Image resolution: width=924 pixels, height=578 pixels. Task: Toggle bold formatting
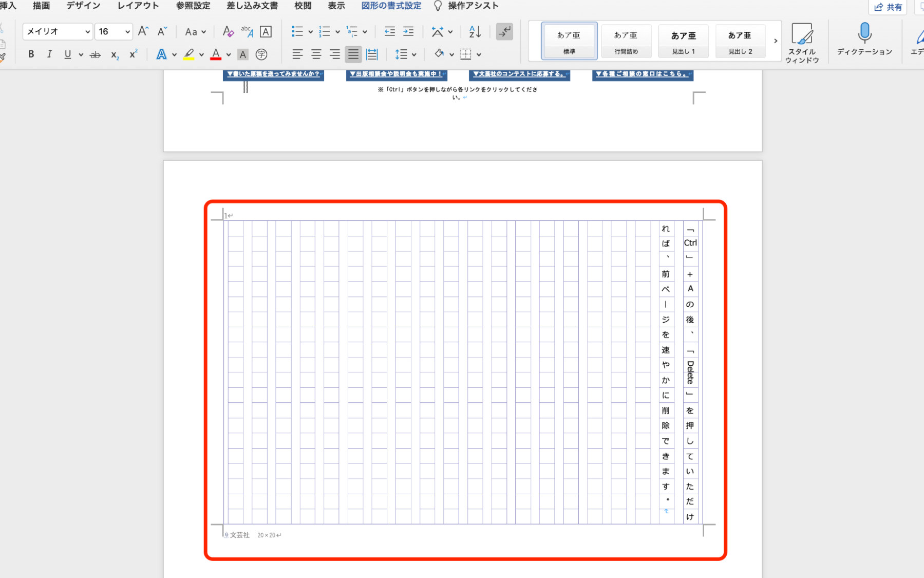(x=31, y=54)
